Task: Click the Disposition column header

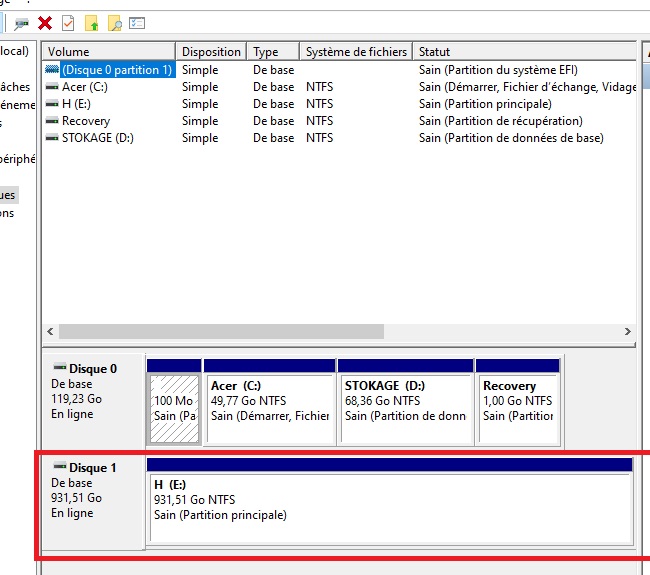Action: (x=211, y=52)
